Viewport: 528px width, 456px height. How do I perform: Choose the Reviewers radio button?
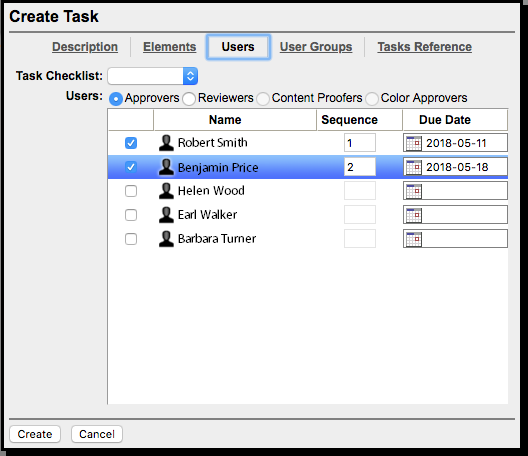click(189, 99)
